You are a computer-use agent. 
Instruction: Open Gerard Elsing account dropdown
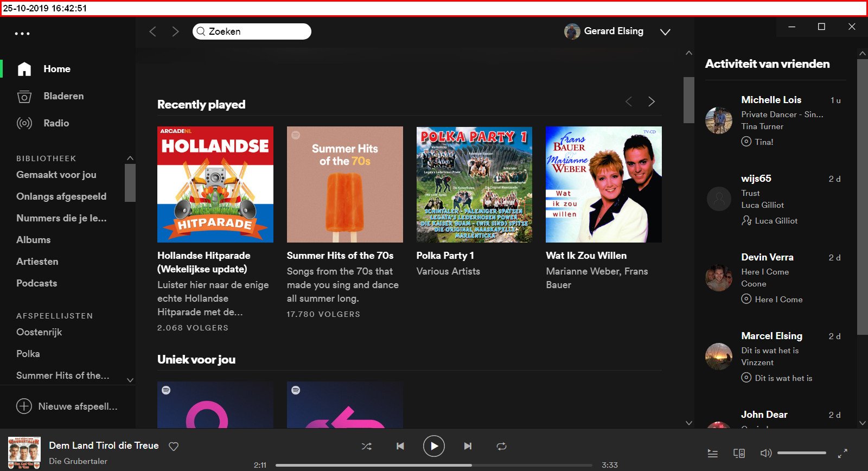[665, 32]
